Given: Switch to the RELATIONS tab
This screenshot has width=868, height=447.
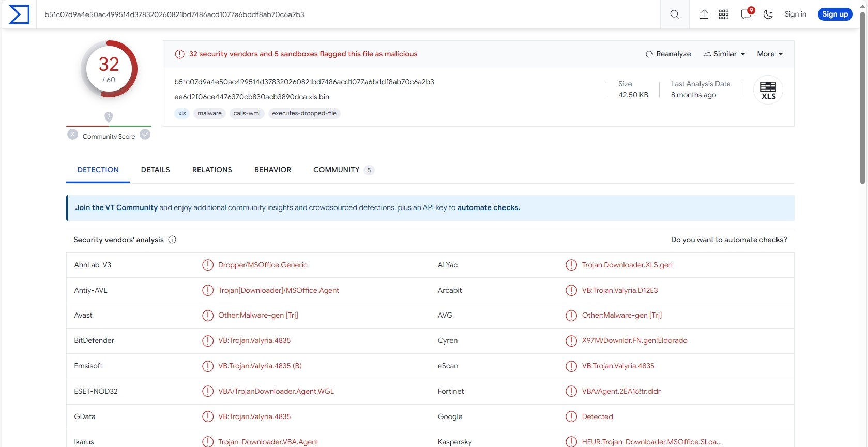Looking at the screenshot, I should 212,170.
